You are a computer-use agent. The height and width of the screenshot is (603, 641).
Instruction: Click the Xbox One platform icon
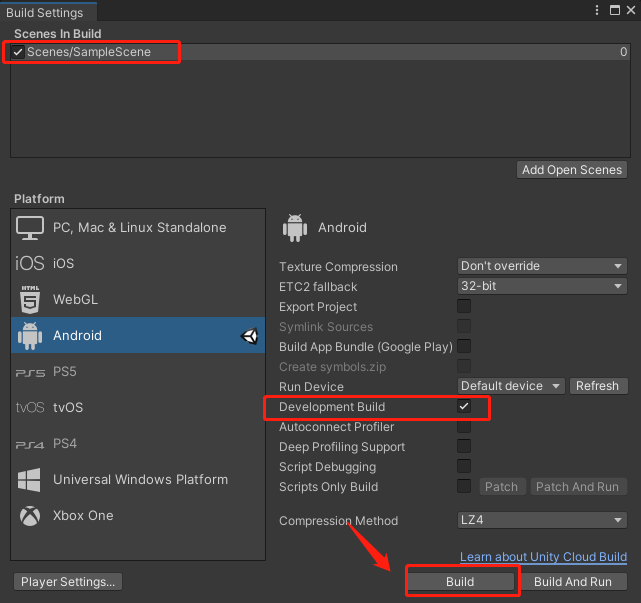click(x=30, y=516)
